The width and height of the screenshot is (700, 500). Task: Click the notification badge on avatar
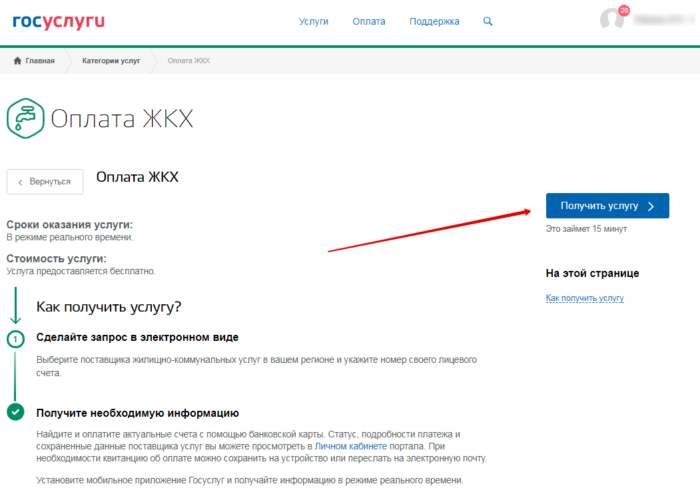click(624, 10)
